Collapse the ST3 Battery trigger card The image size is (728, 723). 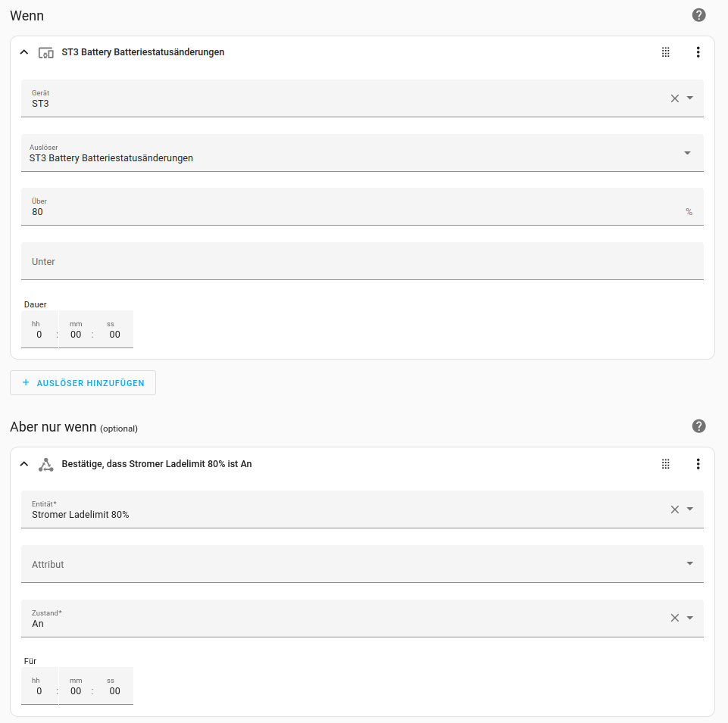(24, 52)
